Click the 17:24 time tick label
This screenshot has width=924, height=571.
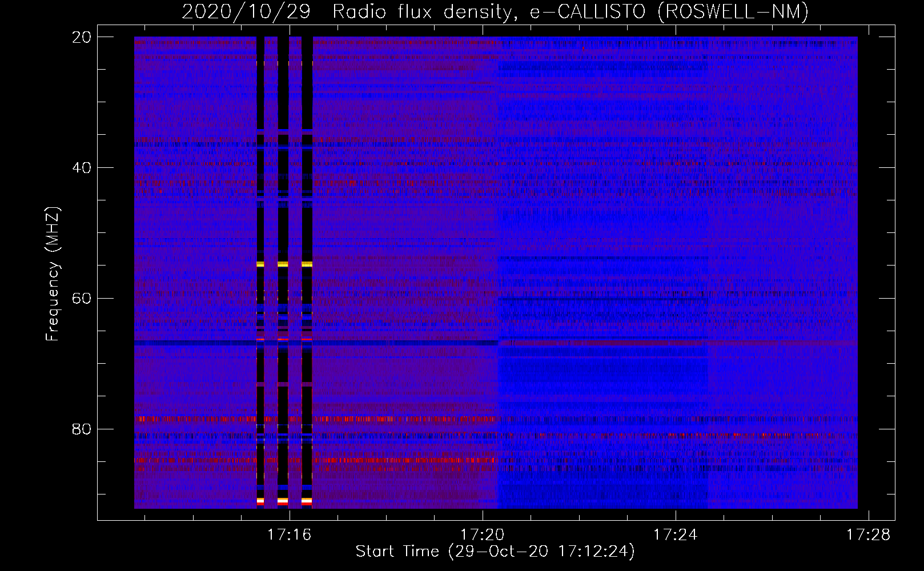point(676,535)
